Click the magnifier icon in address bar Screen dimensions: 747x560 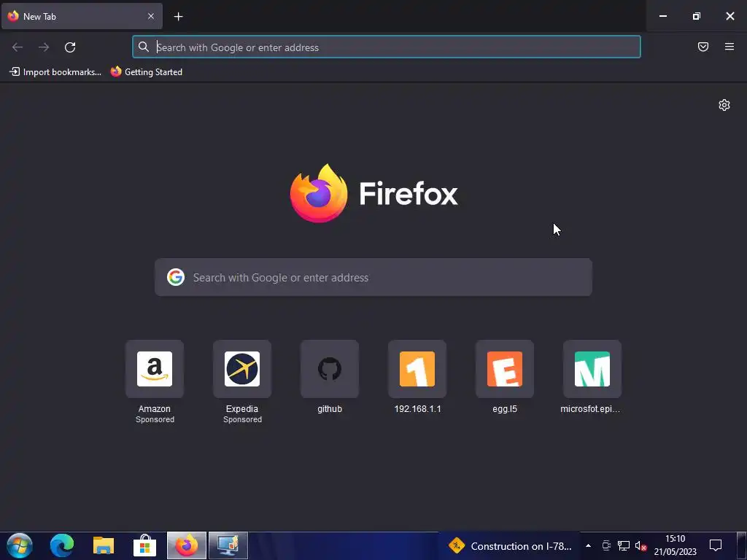click(144, 47)
